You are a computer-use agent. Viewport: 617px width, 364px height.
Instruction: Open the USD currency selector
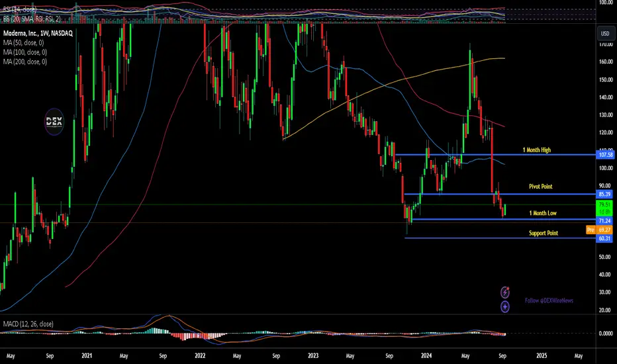tap(605, 34)
